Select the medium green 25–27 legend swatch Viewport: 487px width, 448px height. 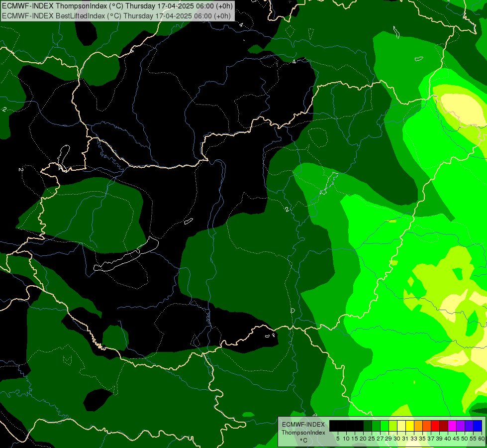[x=376, y=426]
